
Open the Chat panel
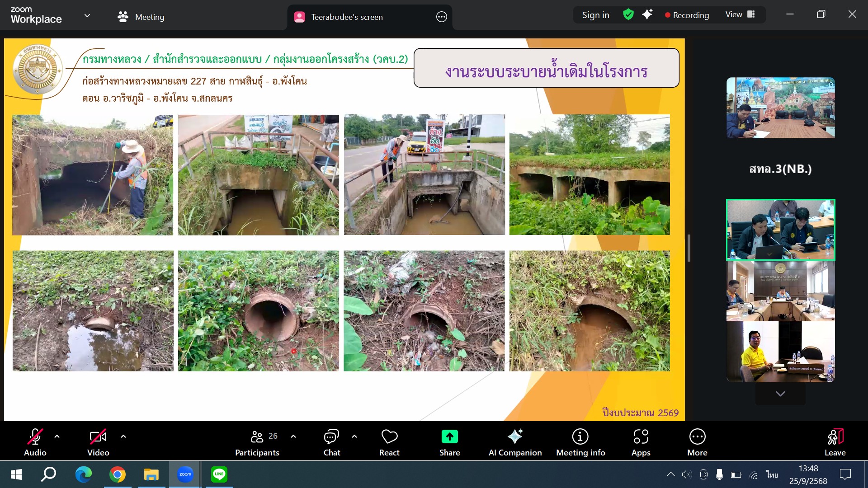(x=331, y=442)
